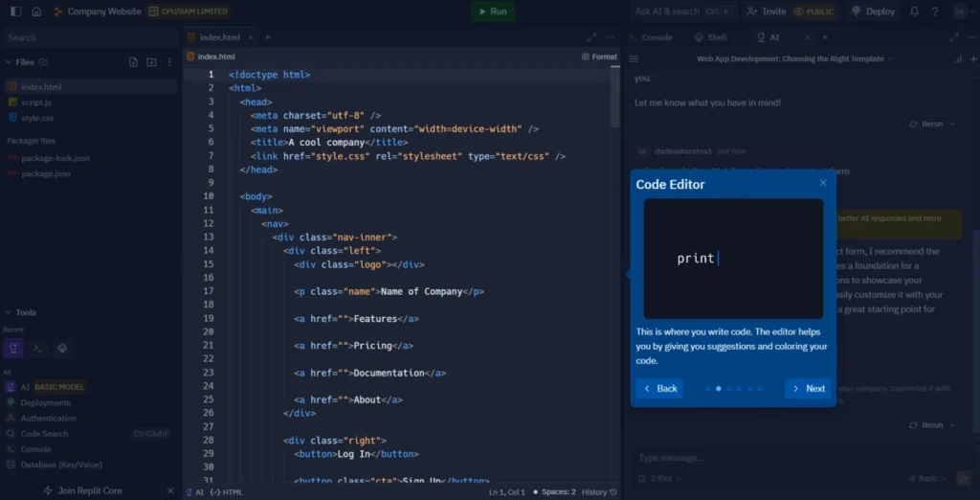This screenshot has width=980, height=500.
Task: Click the editor vertical scrollbar
Action: (x=615, y=97)
